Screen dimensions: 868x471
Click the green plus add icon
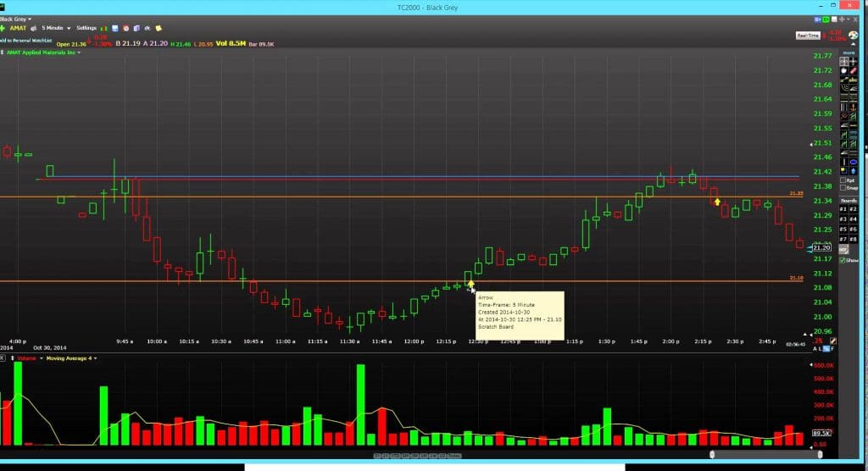coord(3,28)
